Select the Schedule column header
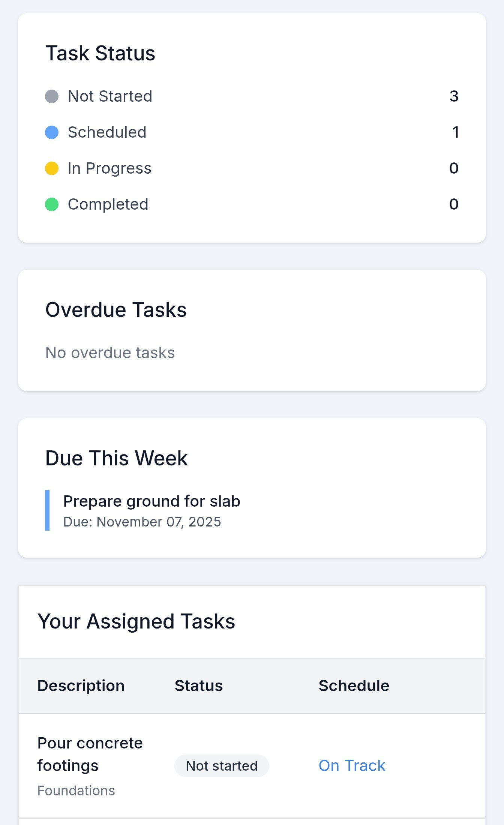 pos(354,685)
